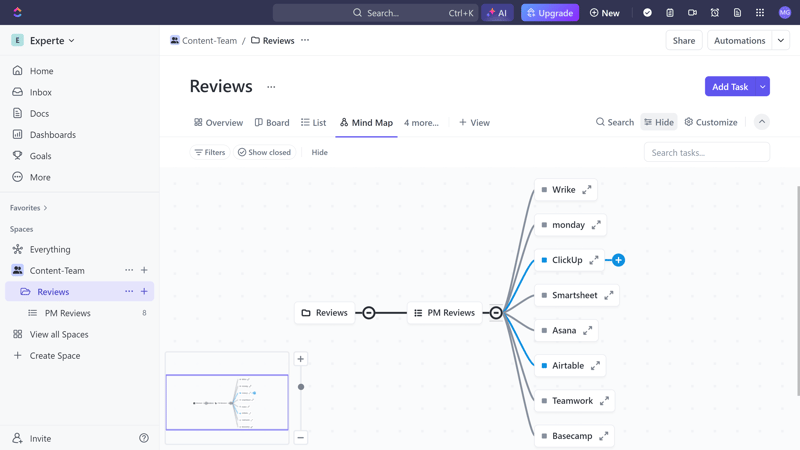
Task: Expand the Favorites section
Action: pos(29,208)
